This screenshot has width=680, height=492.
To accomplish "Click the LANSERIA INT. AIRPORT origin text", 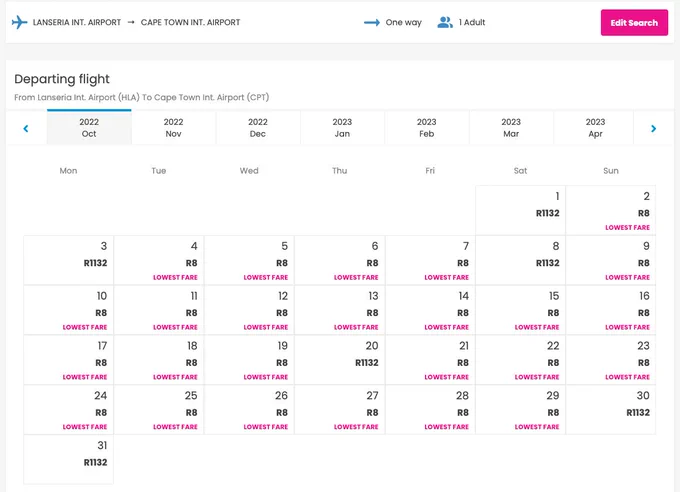I will 77,22.
